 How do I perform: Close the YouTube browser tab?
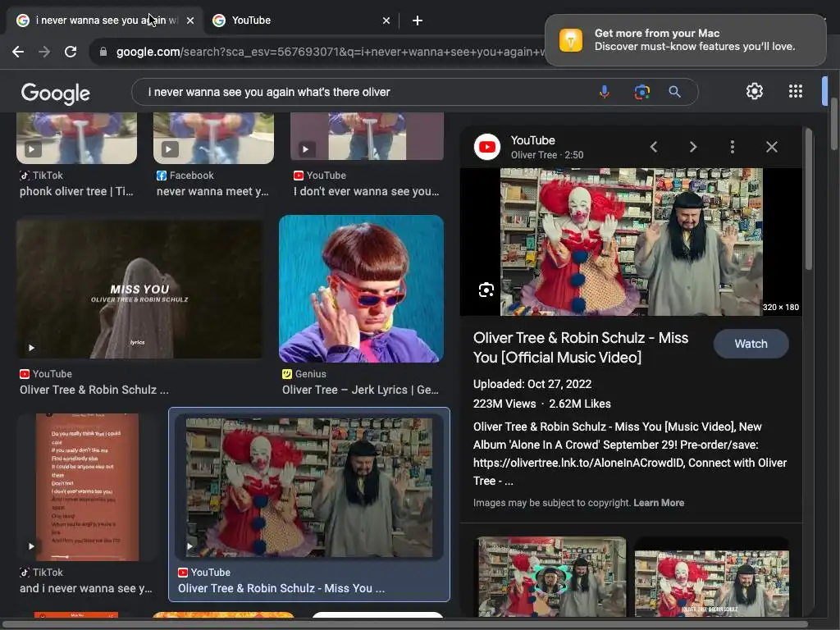(386, 21)
